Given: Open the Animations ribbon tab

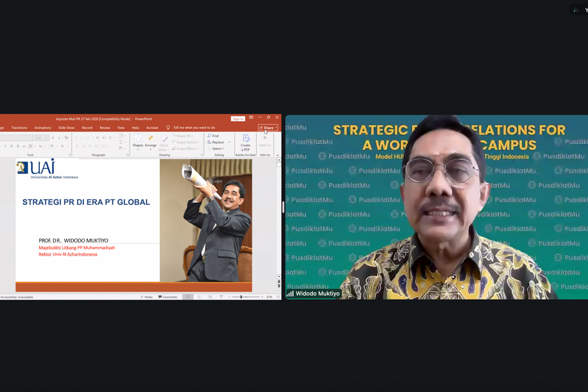Looking at the screenshot, I should (42, 128).
